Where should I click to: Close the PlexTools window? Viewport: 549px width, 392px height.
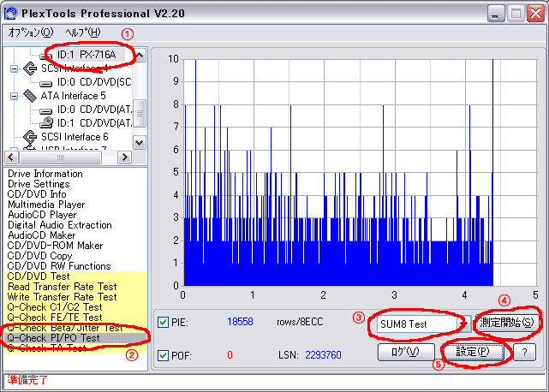pos(535,14)
